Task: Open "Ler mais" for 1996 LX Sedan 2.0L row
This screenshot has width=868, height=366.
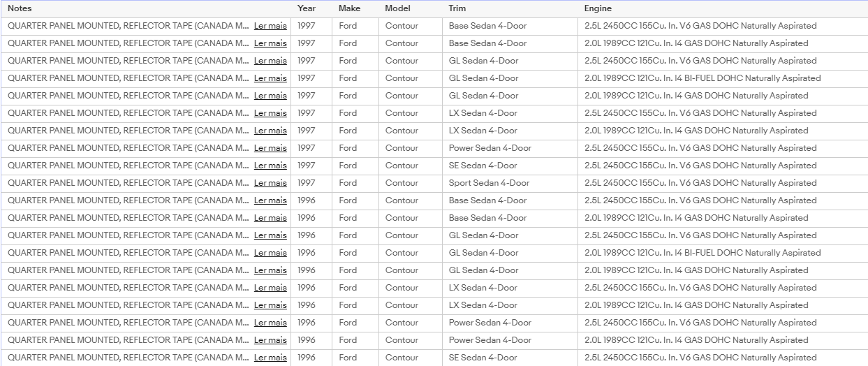Action: (270, 305)
